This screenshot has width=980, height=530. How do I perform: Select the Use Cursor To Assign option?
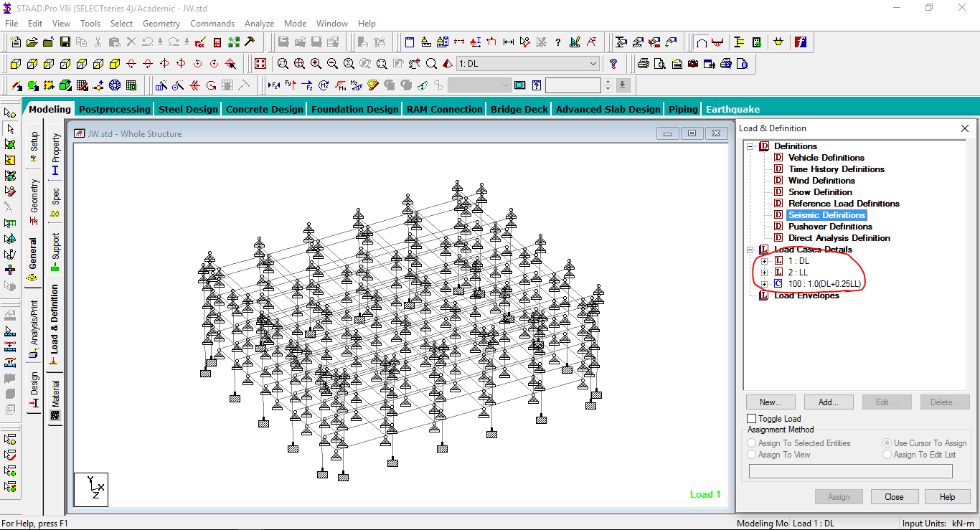coord(887,443)
